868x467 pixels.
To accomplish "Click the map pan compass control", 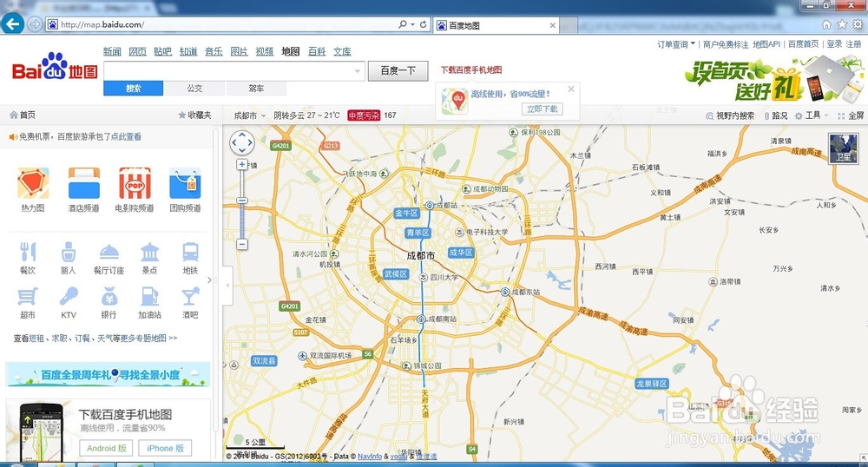I will 242,142.
